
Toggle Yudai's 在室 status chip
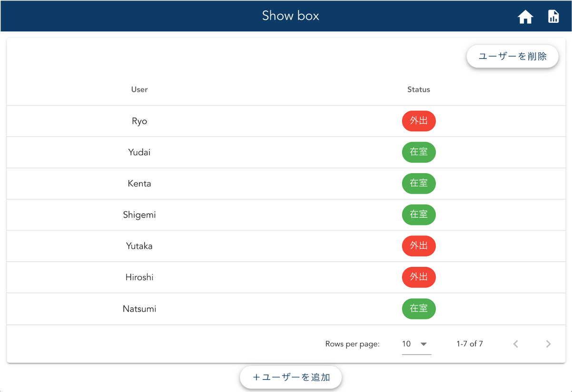(x=419, y=152)
